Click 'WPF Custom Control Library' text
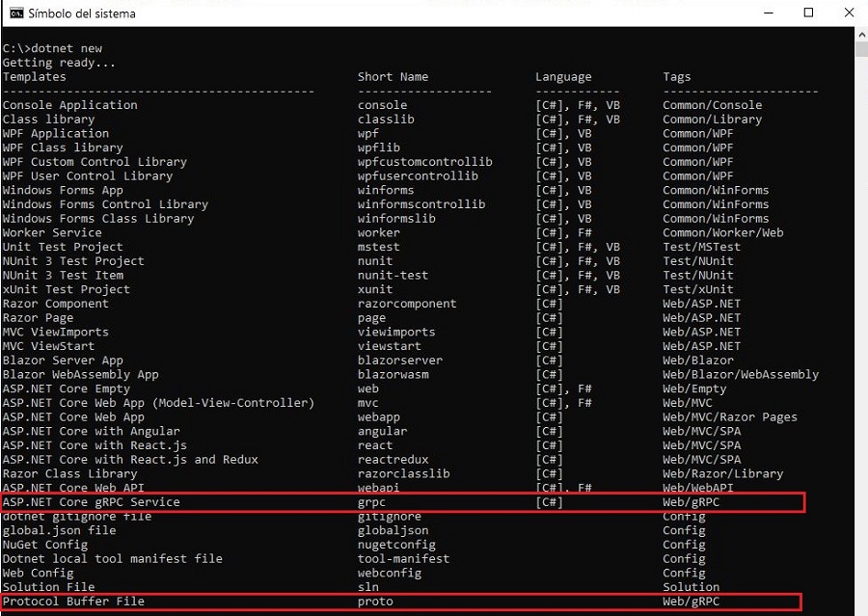 [95, 162]
